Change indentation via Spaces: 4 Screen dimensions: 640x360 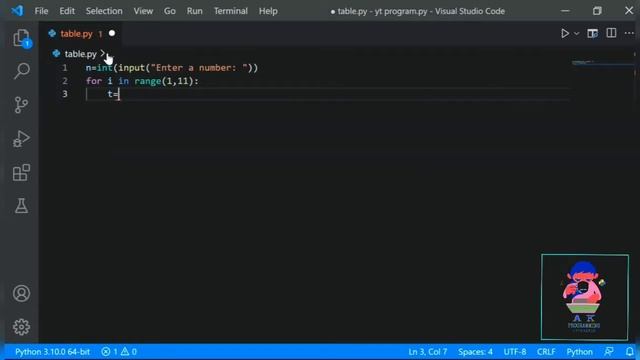pyautogui.click(x=476, y=352)
